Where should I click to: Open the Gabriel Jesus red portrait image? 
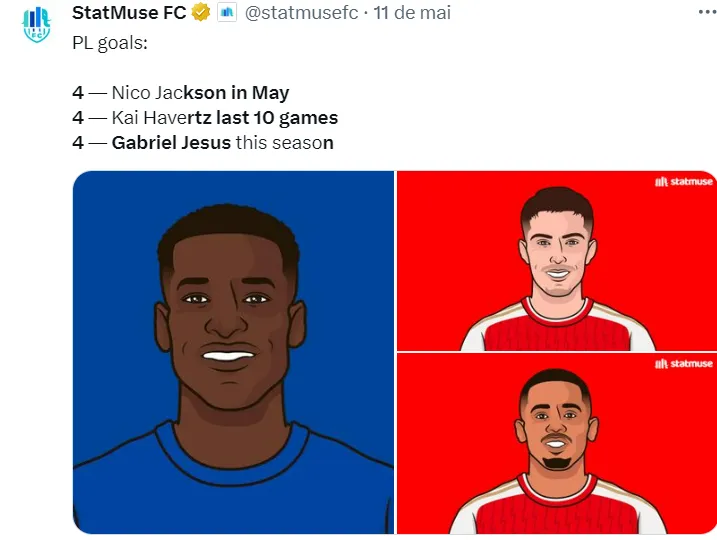point(556,444)
